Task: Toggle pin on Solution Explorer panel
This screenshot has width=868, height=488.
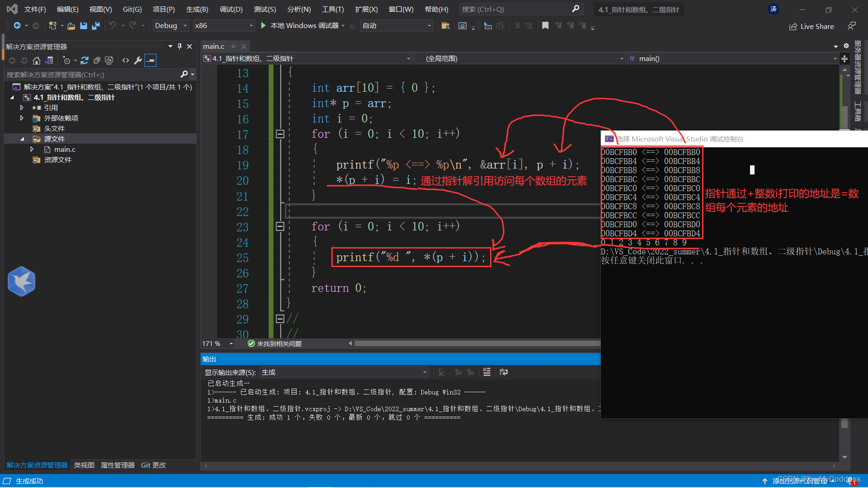Action: [x=179, y=47]
